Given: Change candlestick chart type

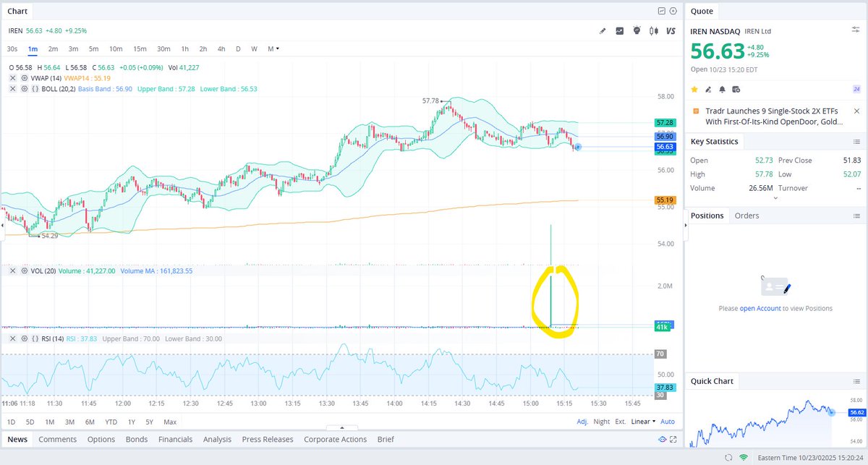Looking at the screenshot, I should pyautogui.click(x=654, y=30).
